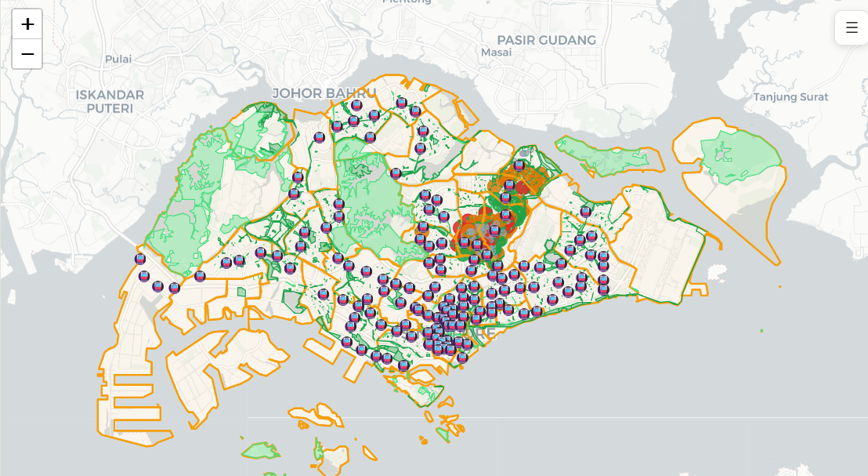The width and height of the screenshot is (868, 476).
Task: Click the southernmost station marker on the map
Action: 403,365
